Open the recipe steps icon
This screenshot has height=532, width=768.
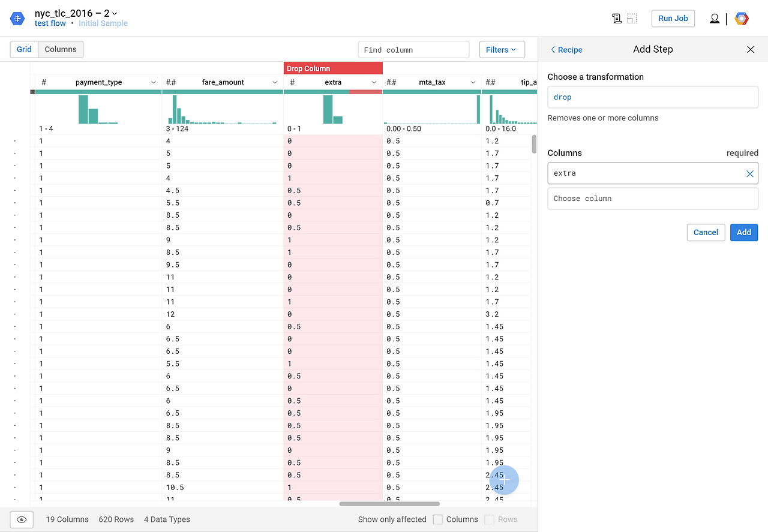616,19
